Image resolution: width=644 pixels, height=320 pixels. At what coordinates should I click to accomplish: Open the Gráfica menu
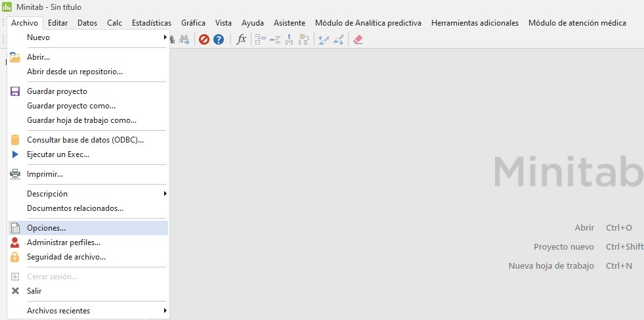(x=193, y=23)
